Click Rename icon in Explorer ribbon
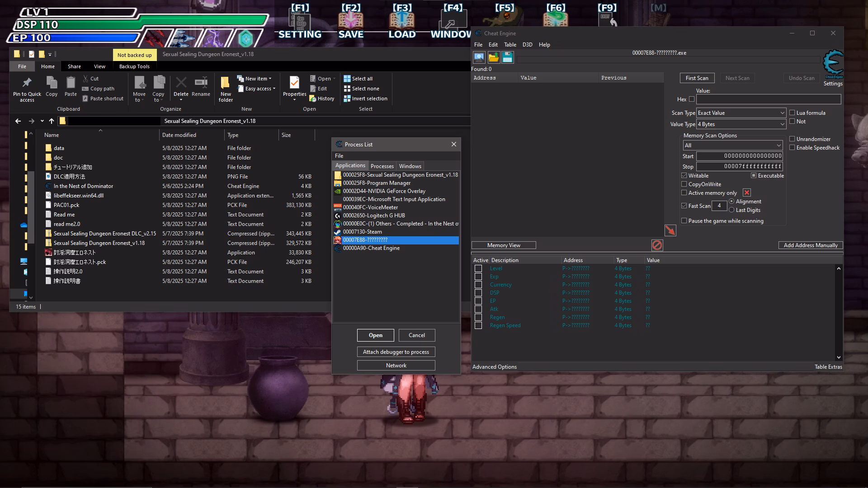 point(201,87)
